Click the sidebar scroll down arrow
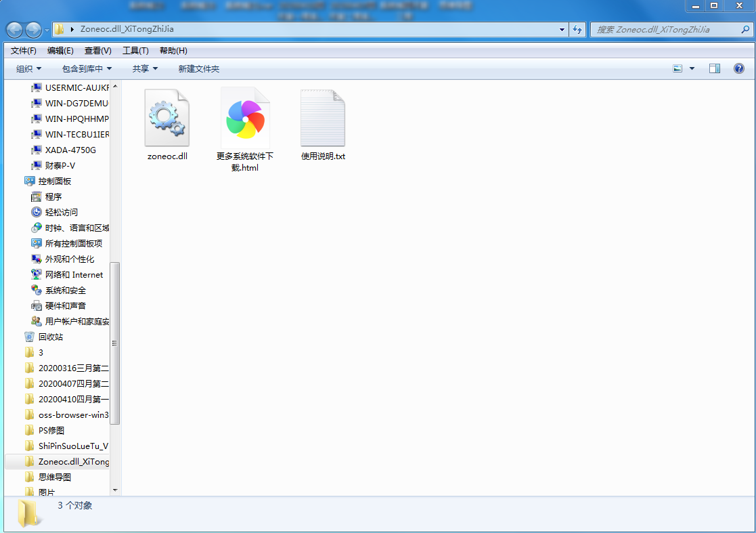The image size is (756, 533). [x=115, y=490]
